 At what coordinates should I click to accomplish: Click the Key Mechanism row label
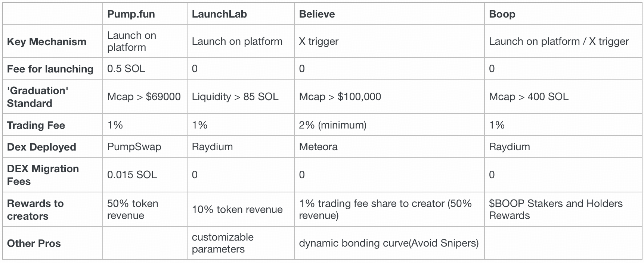[x=47, y=41]
